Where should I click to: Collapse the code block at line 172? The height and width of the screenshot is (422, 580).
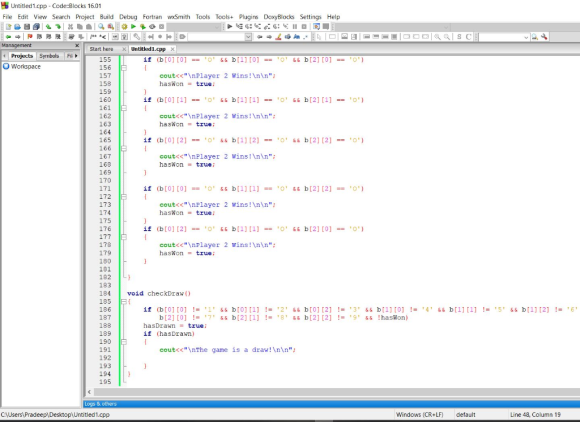[124, 197]
